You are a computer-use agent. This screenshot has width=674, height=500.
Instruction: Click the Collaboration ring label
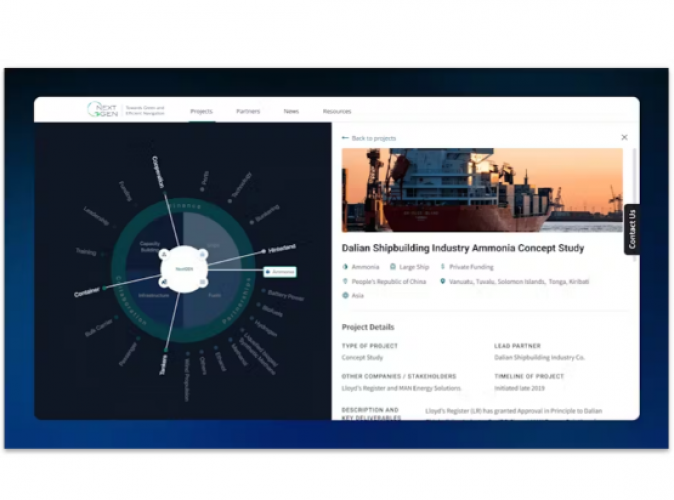[x=131, y=301]
